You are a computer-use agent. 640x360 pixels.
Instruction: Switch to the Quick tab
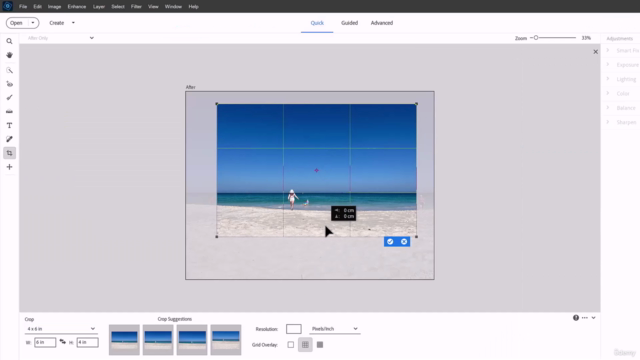317,23
